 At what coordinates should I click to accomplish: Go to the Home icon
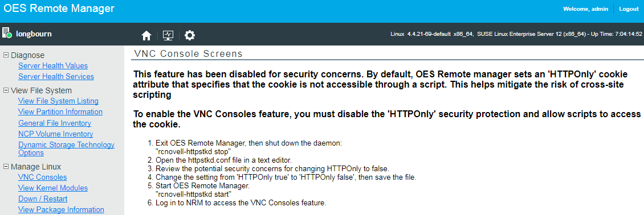[146, 36]
